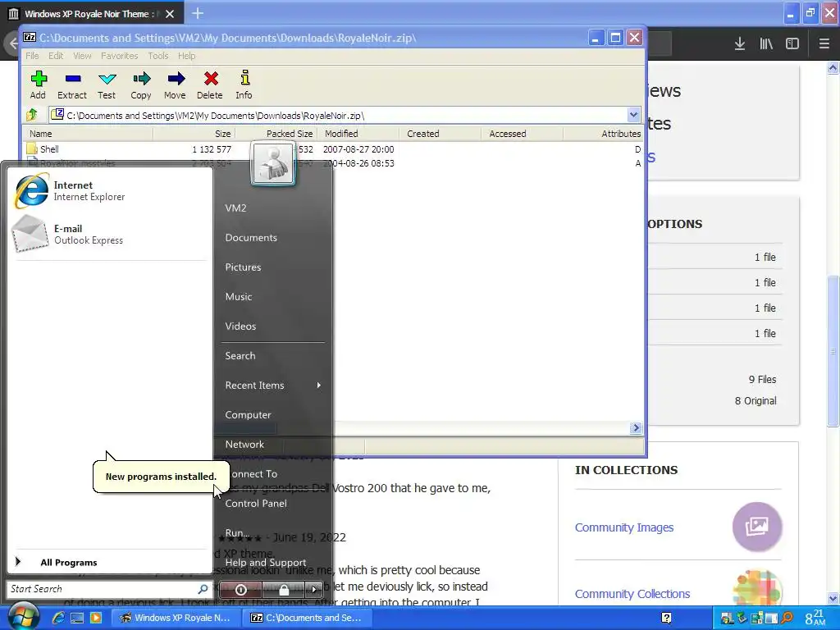
Task: Open the media player Quick Launch icon
Action: [x=96, y=618]
